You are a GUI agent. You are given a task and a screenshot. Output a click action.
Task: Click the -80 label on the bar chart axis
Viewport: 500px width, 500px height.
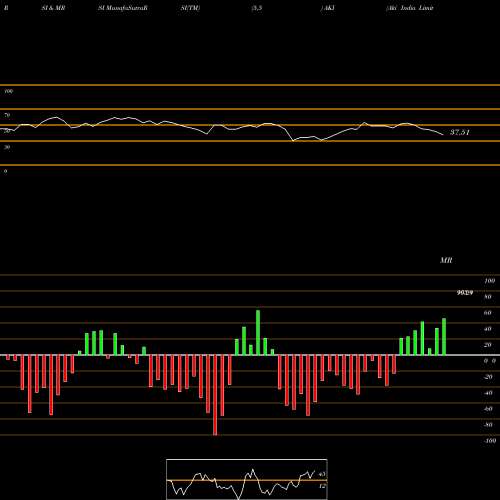coord(488,425)
